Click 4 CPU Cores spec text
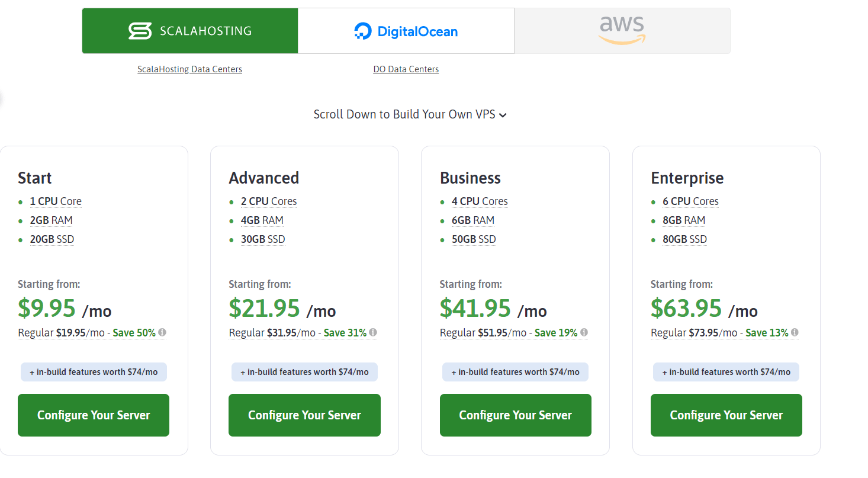This screenshot has height=478, width=868. pos(480,201)
